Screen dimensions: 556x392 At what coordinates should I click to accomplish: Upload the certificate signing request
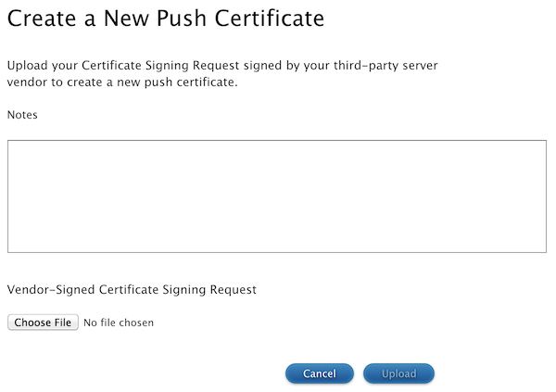(398, 373)
